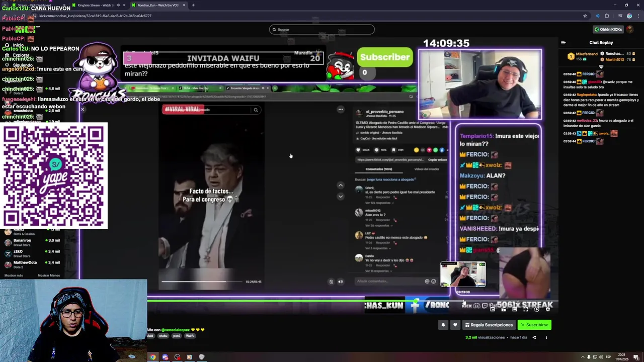644x362 pixels.
Task: Open Mikefernand top gifter entry
Action: coord(583,56)
